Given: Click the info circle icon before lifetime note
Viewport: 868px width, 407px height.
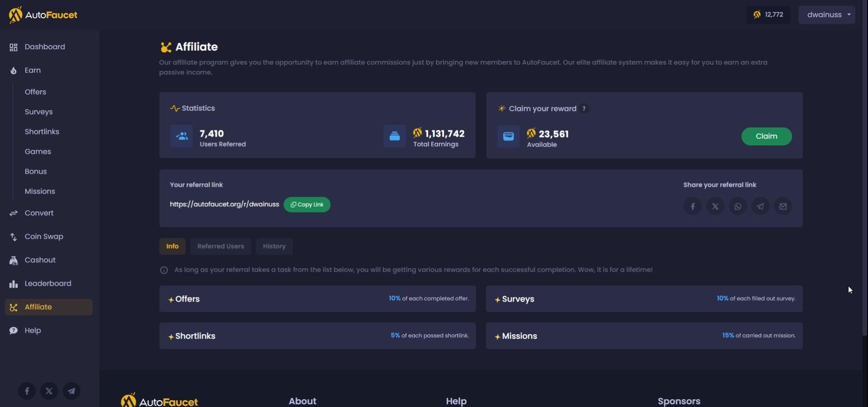Looking at the screenshot, I should pyautogui.click(x=164, y=270).
